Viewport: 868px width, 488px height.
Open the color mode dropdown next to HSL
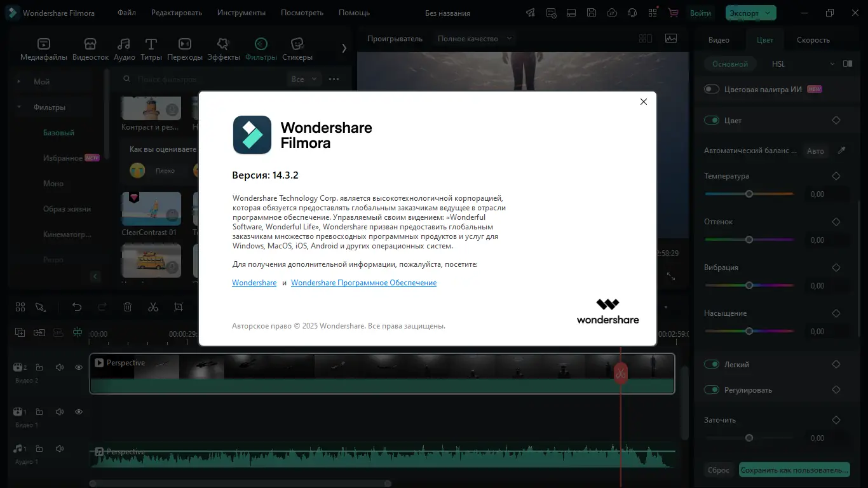click(832, 64)
